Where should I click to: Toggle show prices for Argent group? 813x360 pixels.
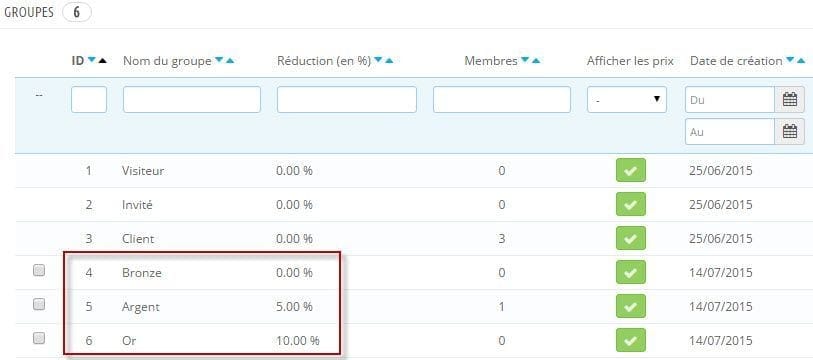(x=630, y=307)
